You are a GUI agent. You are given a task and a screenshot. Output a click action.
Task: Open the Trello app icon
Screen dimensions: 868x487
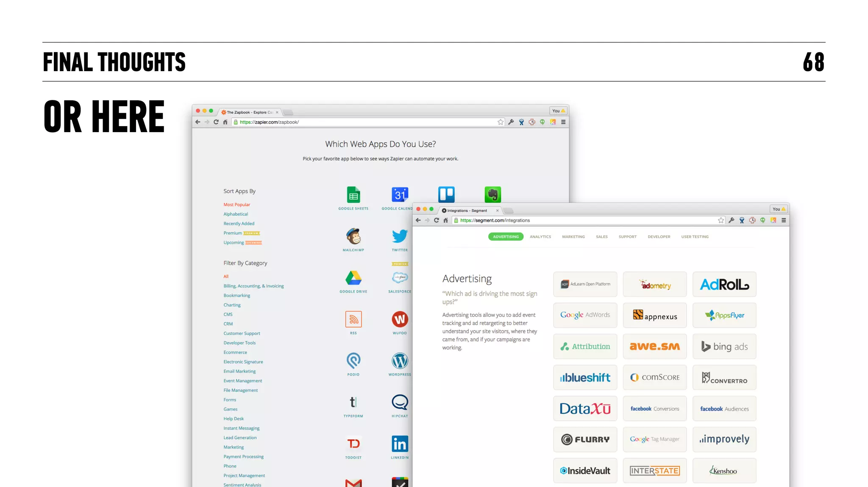[x=446, y=195]
